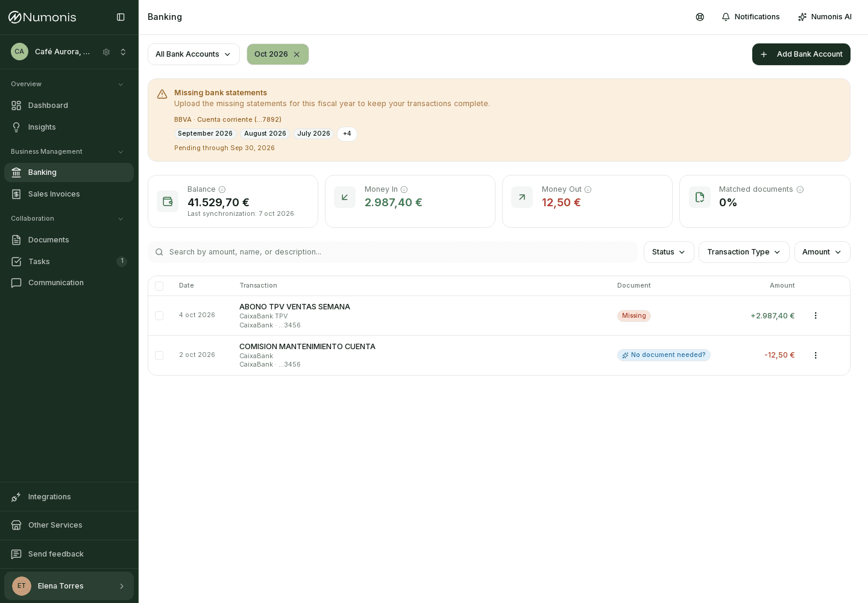868x603 pixels.
Task: Open the Amount filter dropdown
Action: [x=822, y=252]
